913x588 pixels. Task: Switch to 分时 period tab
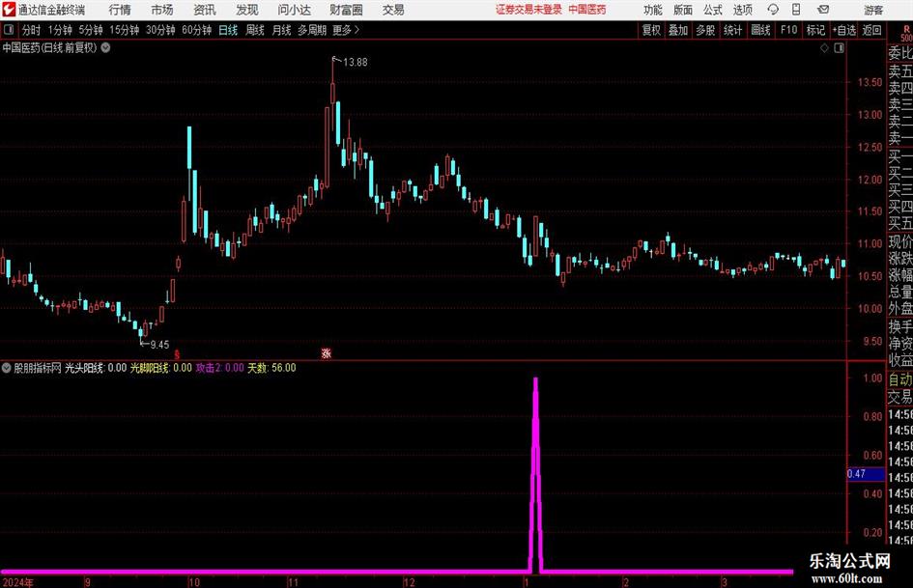[31, 30]
